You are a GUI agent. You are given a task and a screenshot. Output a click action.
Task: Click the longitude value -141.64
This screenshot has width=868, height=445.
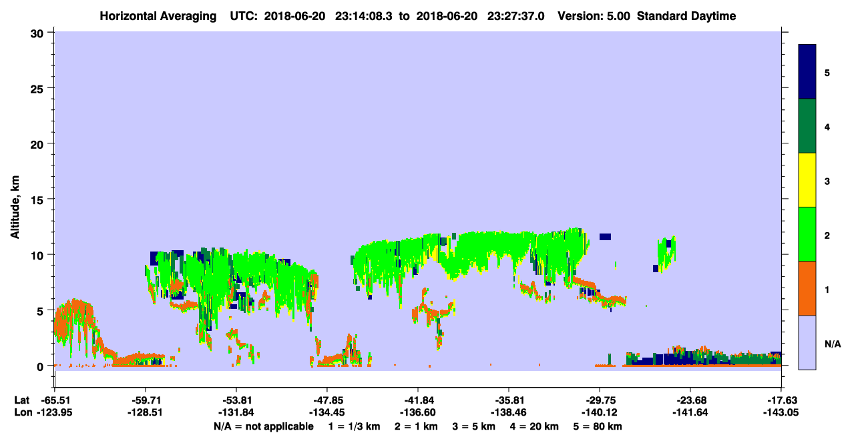(x=690, y=412)
